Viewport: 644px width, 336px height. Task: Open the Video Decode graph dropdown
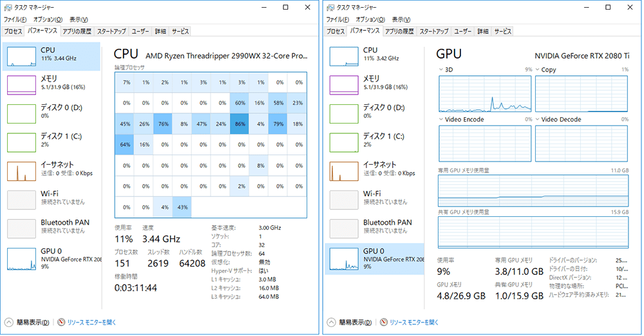click(x=538, y=120)
